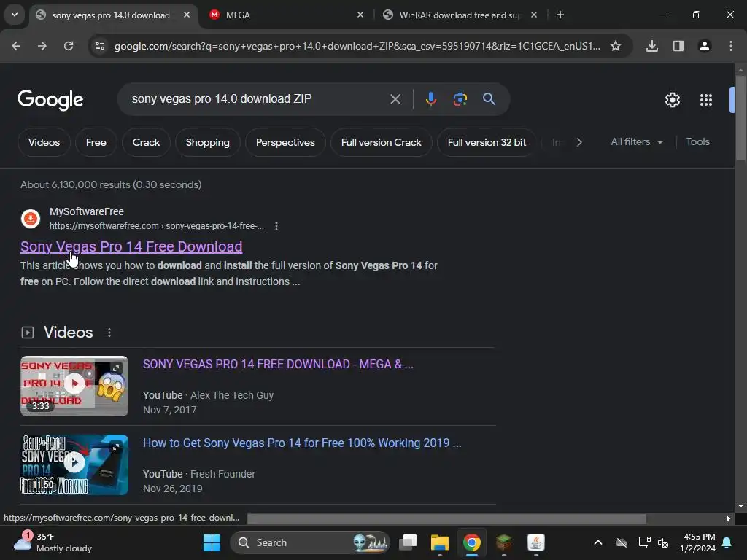747x560 pixels.
Task: Apply Full version Crack chip
Action: pos(381,142)
